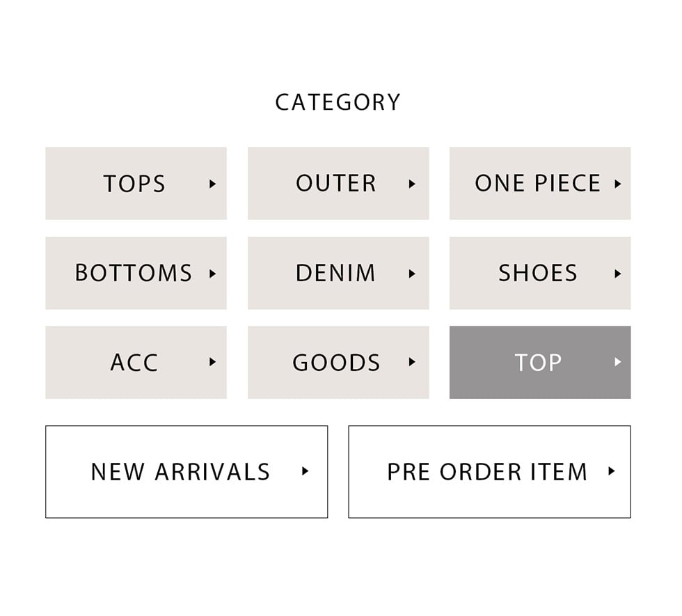This screenshot has height=616, width=682.
Task: Hit the arrow icon next to GOODS
Action: pos(412,362)
